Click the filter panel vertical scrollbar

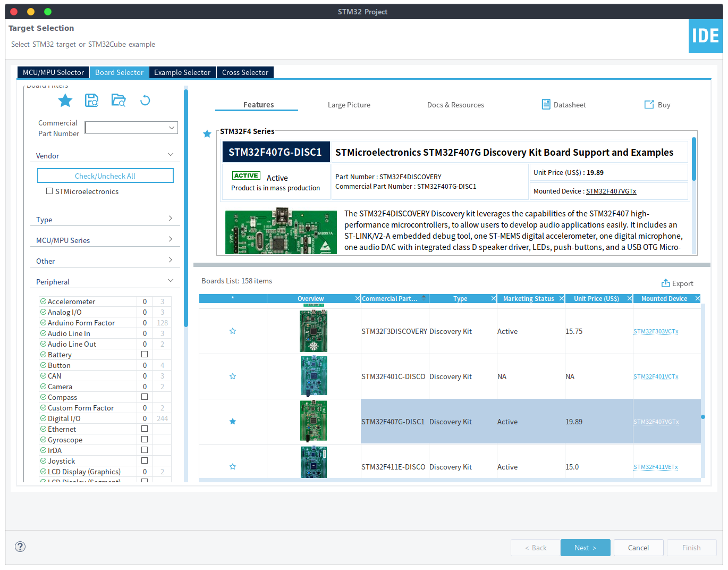186,207
